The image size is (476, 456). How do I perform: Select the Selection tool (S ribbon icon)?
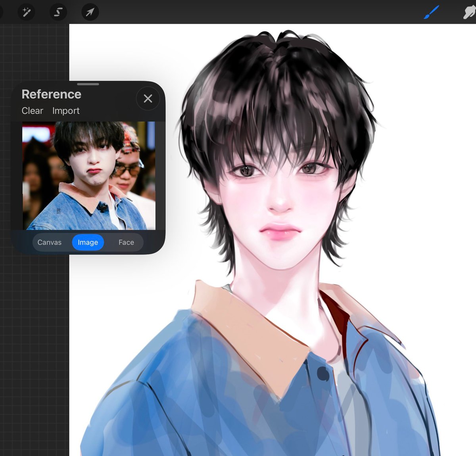pos(58,12)
